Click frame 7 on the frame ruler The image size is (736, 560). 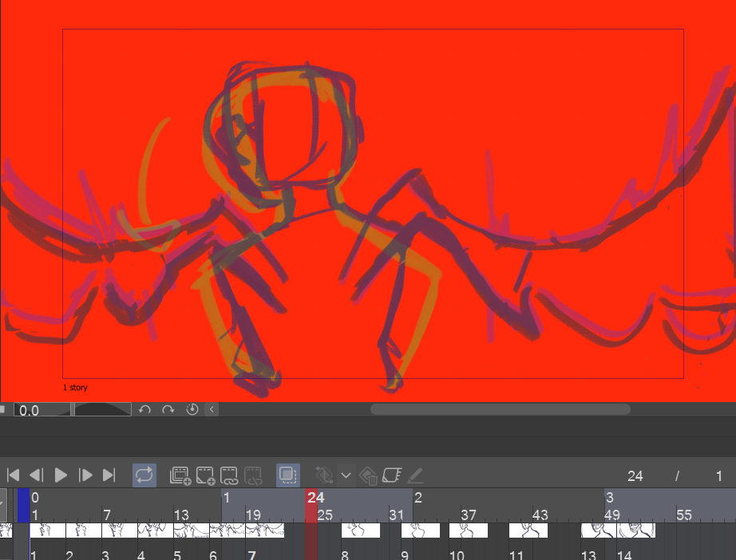pyautogui.click(x=107, y=515)
